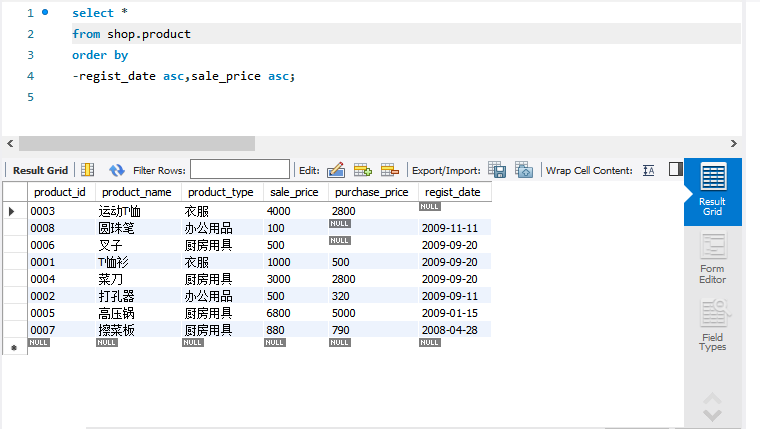Viewport: 760px width, 429px height.
Task: Select product id cell 0002
Action: tap(62, 296)
